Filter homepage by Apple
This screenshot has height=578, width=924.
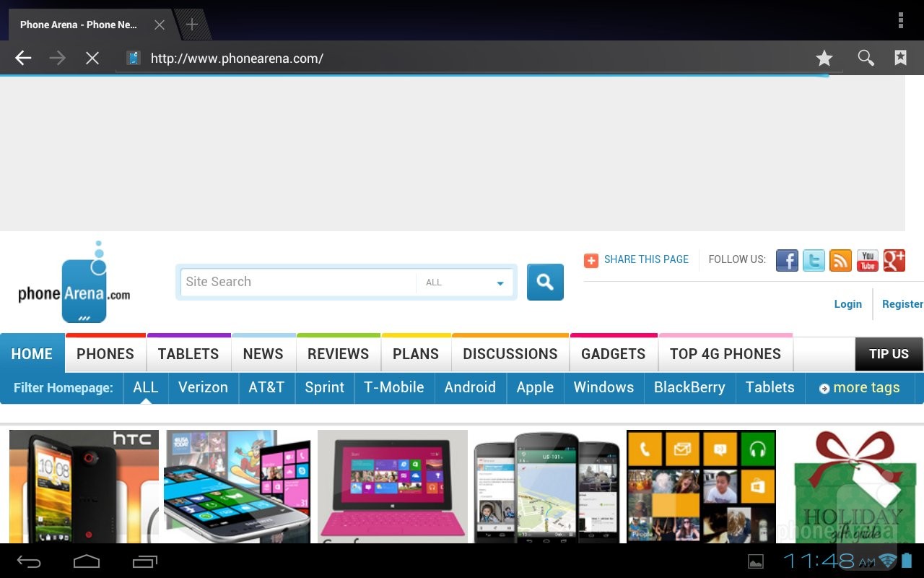(x=535, y=387)
